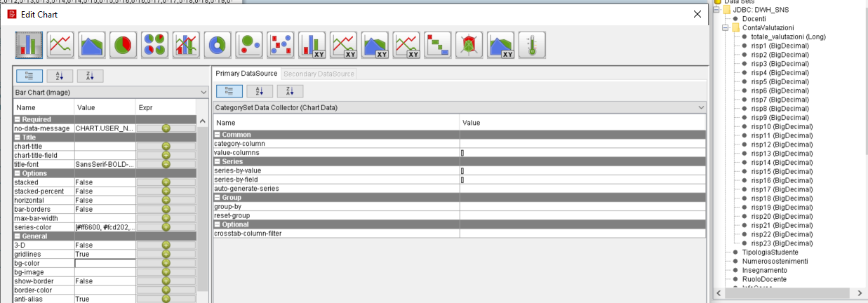Open the Secondary DataSource tab
868x303 pixels.
[x=319, y=74]
